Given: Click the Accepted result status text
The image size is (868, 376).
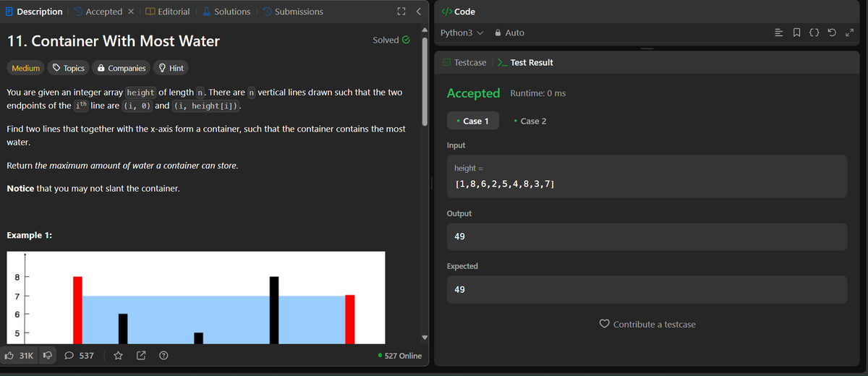Looking at the screenshot, I should (474, 93).
